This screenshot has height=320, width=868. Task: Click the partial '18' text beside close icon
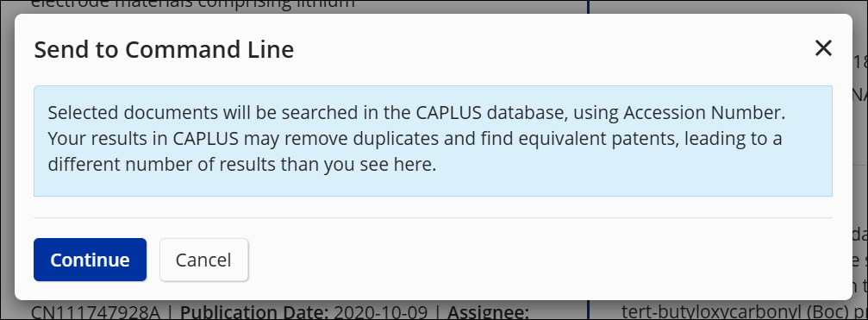pyautogui.click(x=860, y=61)
